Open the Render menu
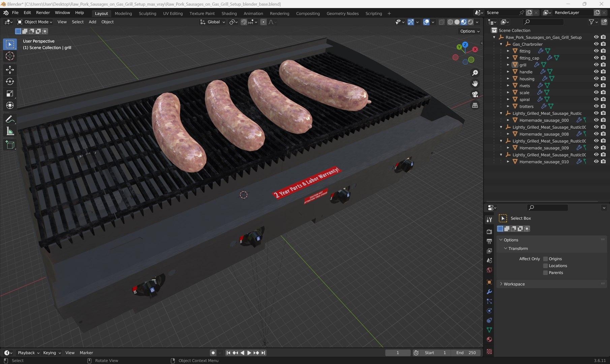This screenshot has width=610, height=364. pyautogui.click(x=43, y=12)
